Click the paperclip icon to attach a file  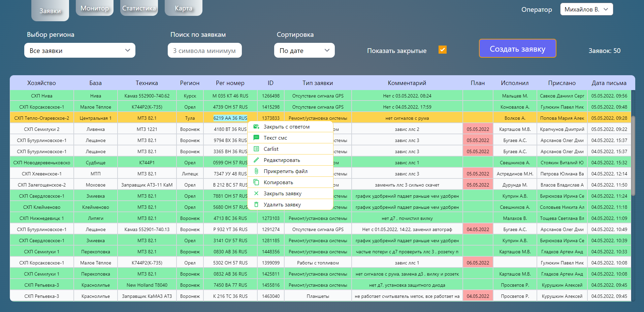256,171
